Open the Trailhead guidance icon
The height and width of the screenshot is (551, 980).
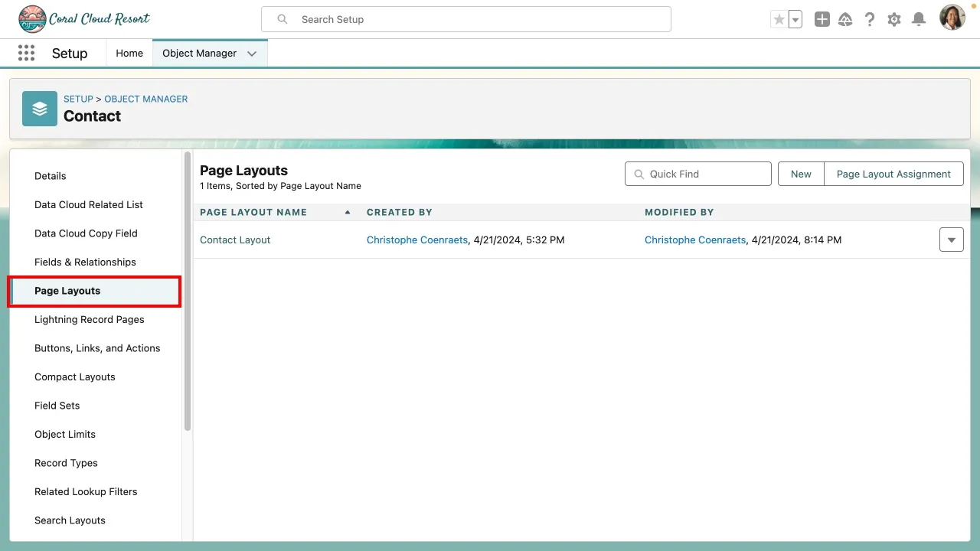point(845,20)
